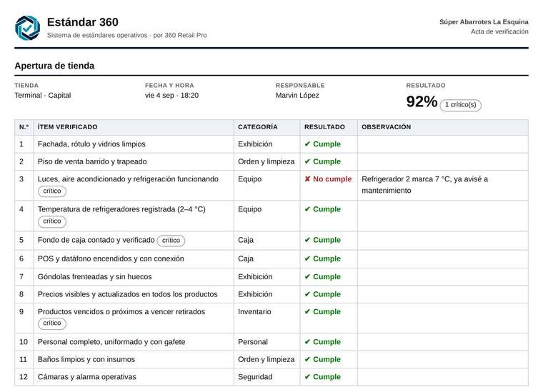Click item 'Góndolas frenteadas y sin huecos'
This screenshot has height=392, width=543.
point(94,277)
